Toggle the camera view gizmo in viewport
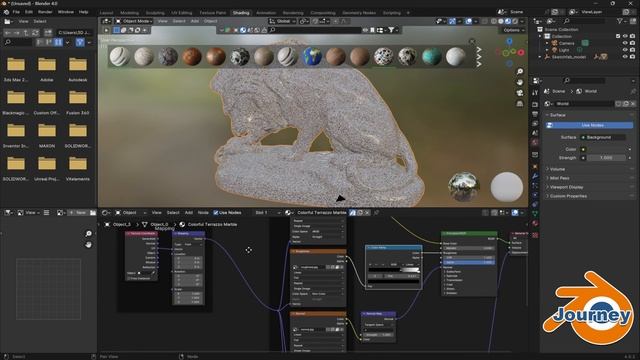 [x=520, y=93]
